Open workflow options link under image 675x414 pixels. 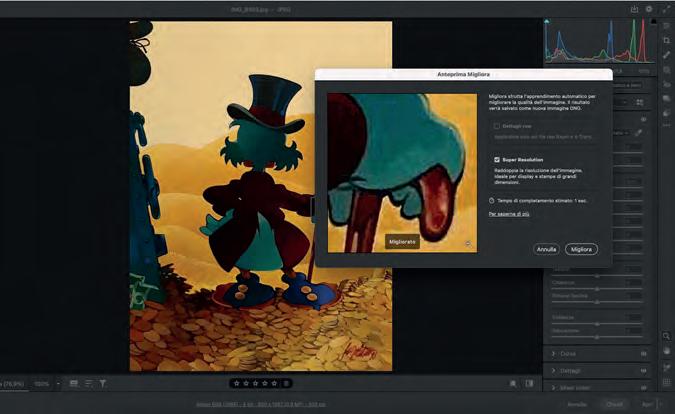(260, 405)
